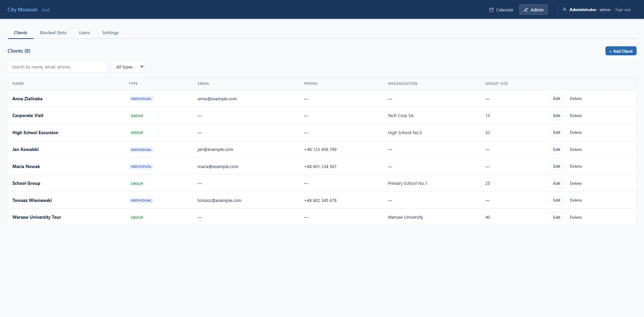
Task: Click the user profile icon beside Administrator
Action: coord(565,9)
